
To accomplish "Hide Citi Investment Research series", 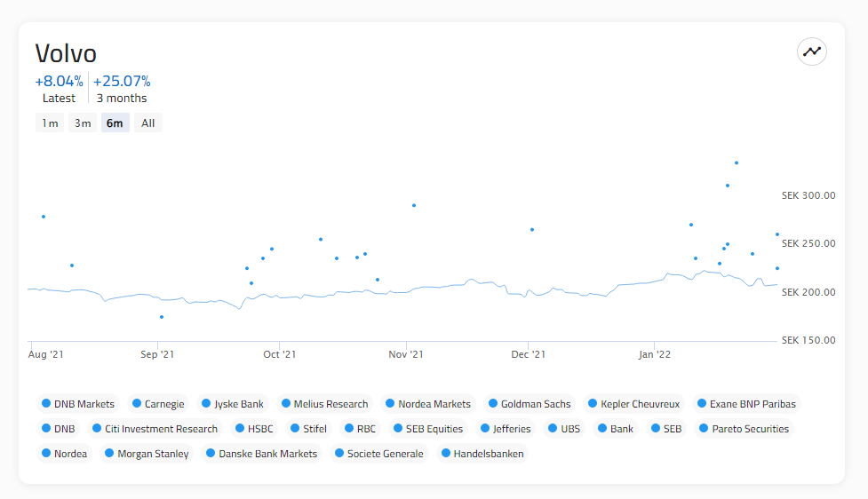I will (155, 429).
